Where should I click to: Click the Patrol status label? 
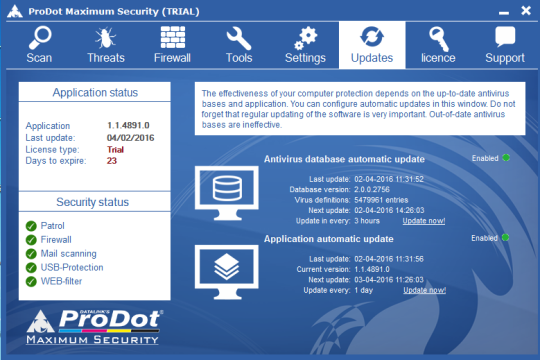[x=52, y=226]
